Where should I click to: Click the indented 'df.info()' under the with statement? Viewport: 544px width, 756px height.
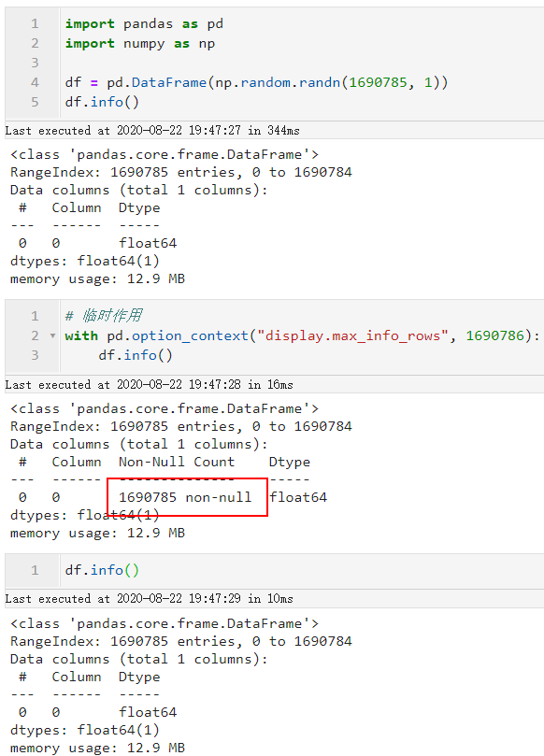pos(136,355)
